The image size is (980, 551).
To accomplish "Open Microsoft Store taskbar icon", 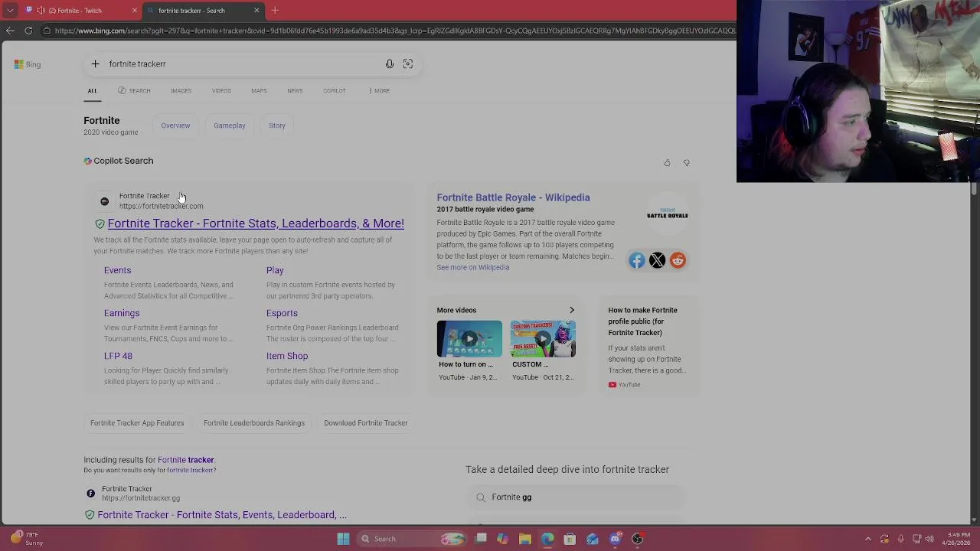I will [x=570, y=539].
